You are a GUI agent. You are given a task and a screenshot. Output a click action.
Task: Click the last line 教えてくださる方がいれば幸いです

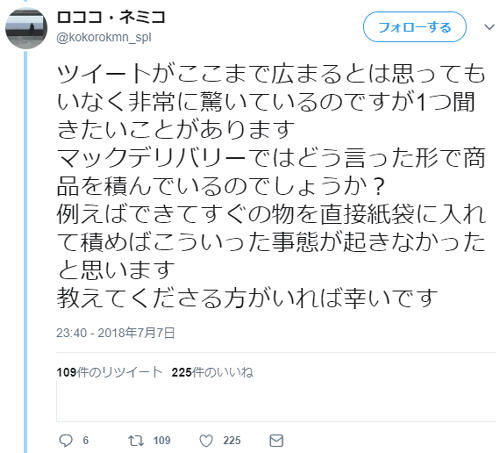247,298
